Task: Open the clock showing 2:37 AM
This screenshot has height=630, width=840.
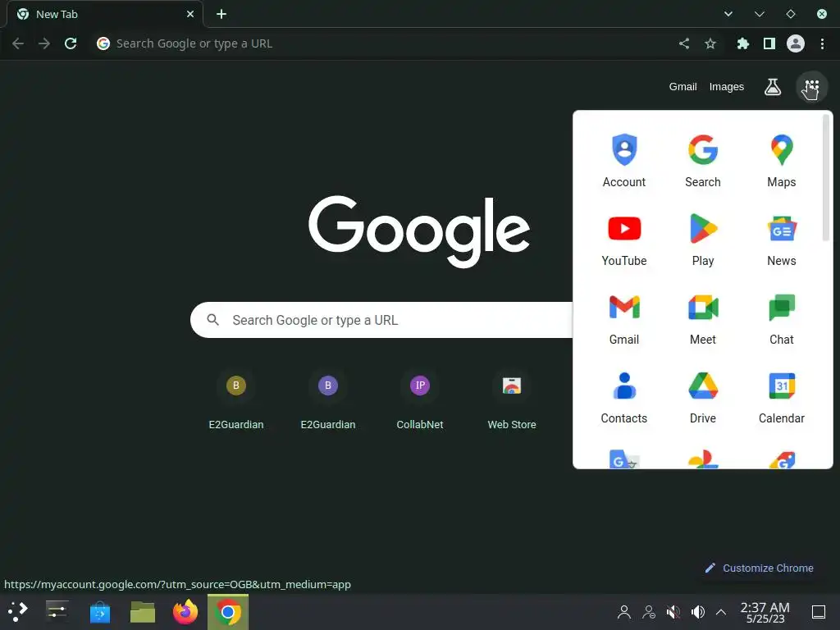Action: (x=765, y=612)
